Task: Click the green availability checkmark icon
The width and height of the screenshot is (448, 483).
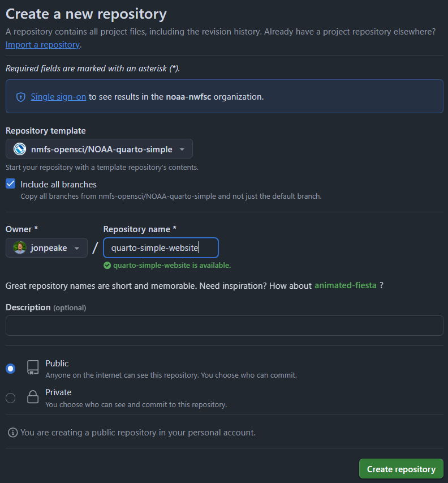Action: click(x=107, y=266)
